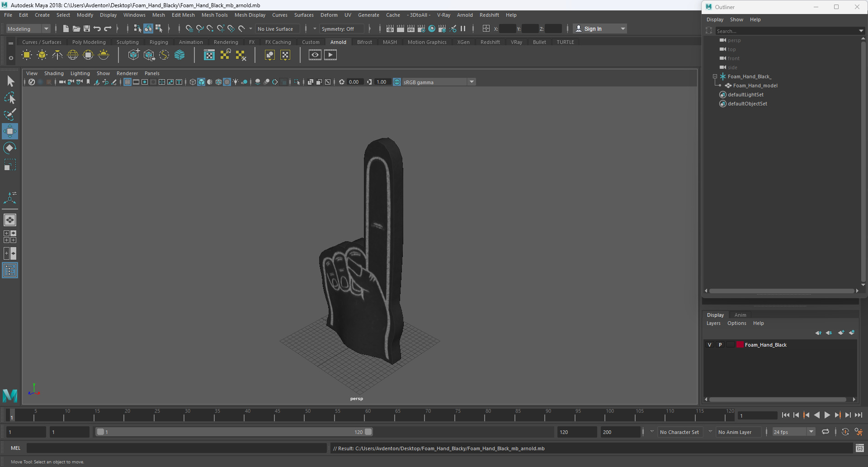Toggle playback P of Foam_Hand_Black layer
Image resolution: width=868 pixels, height=467 pixels.
pyautogui.click(x=720, y=345)
